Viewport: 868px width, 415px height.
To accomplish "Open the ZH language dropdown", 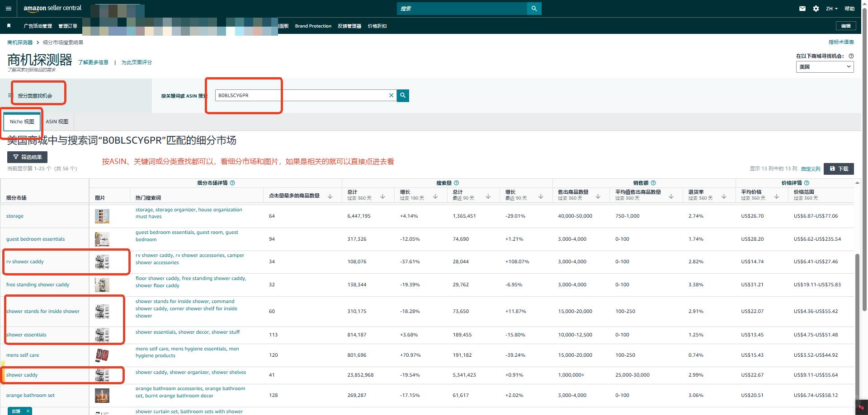I will click(831, 9).
